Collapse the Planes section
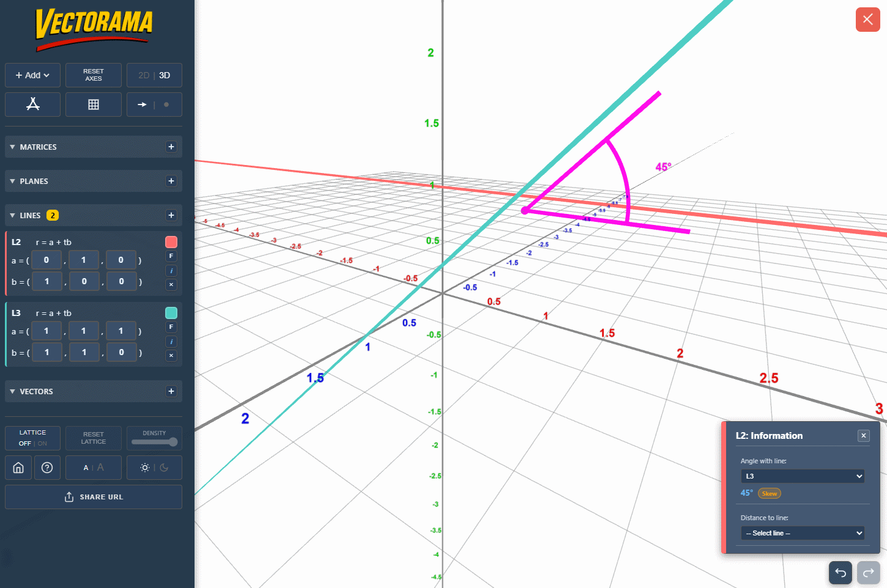Image resolution: width=887 pixels, height=588 pixels. (x=12, y=181)
